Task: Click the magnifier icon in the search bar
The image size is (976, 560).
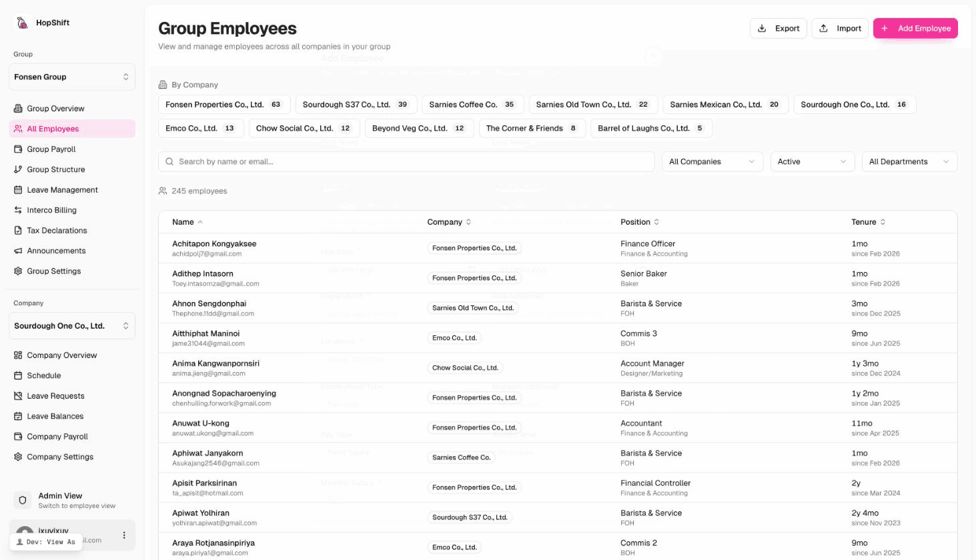Action: [x=169, y=161]
